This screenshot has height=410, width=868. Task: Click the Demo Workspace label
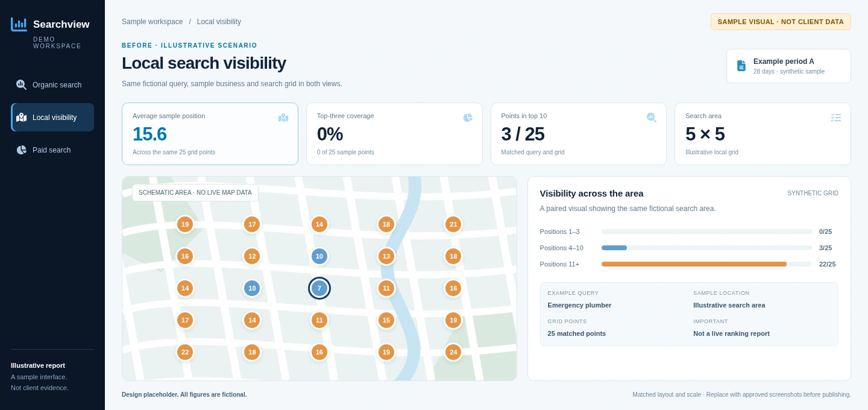coord(57,43)
